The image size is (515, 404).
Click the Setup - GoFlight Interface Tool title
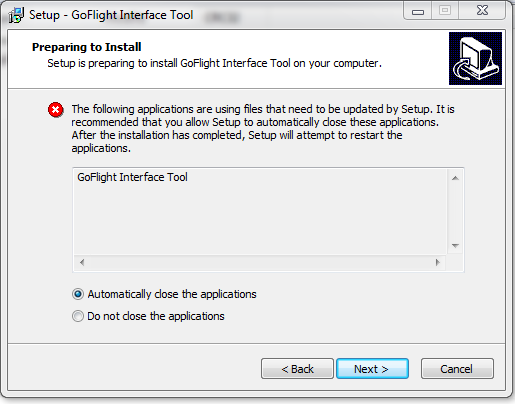[111, 15]
